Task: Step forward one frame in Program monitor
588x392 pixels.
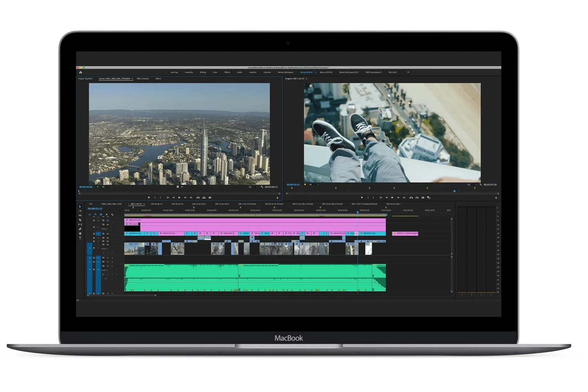Action: pyautogui.click(x=398, y=198)
